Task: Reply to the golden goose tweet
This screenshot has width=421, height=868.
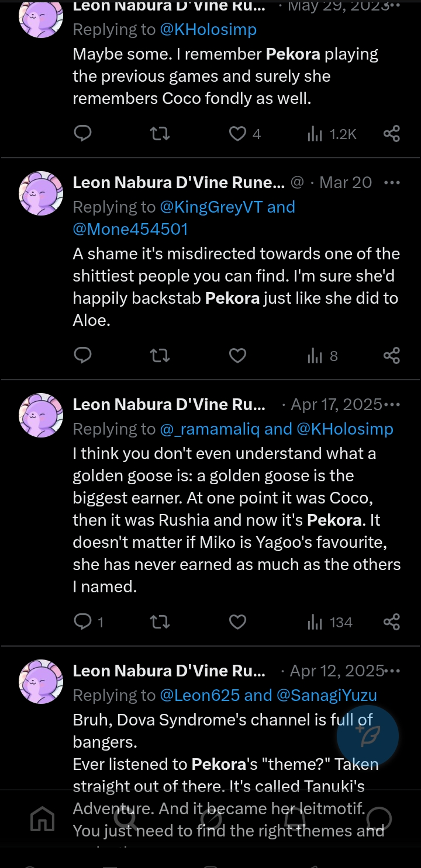Action: [x=83, y=622]
